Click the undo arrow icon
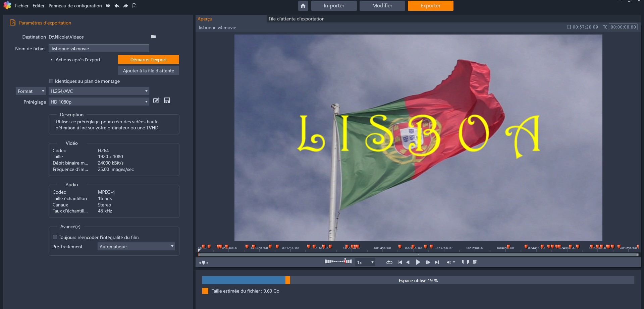This screenshot has width=644, height=309. [117, 6]
